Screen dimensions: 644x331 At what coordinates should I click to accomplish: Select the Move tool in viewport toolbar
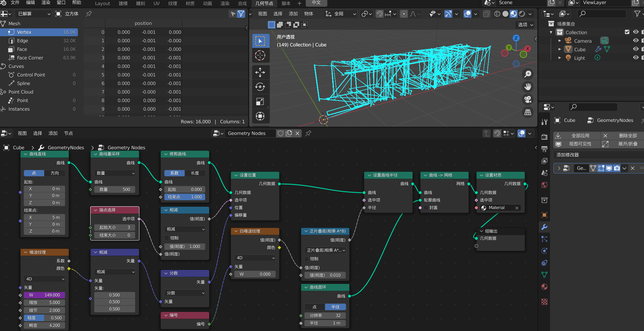pos(260,72)
